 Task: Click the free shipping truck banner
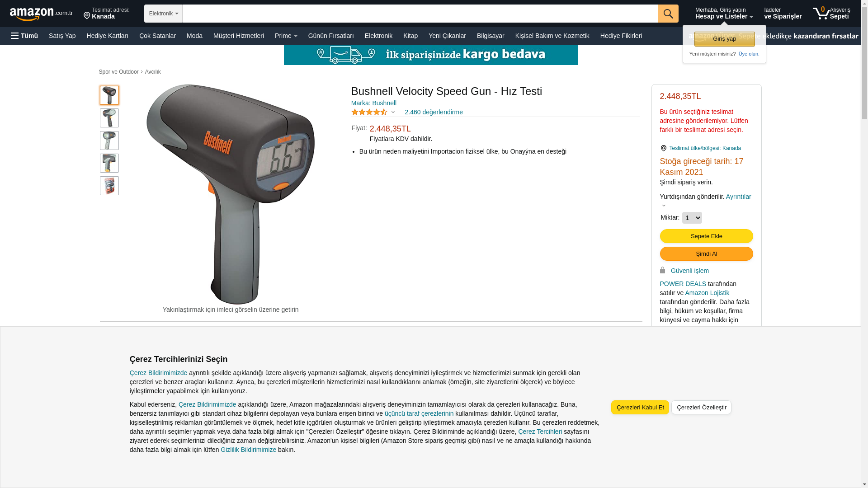tap(430, 55)
